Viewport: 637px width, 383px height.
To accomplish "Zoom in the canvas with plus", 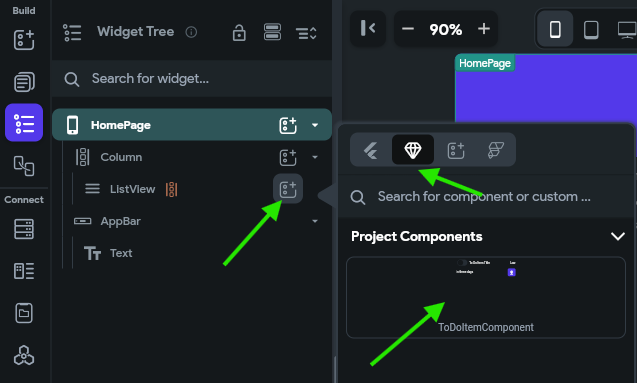I will [x=483, y=29].
